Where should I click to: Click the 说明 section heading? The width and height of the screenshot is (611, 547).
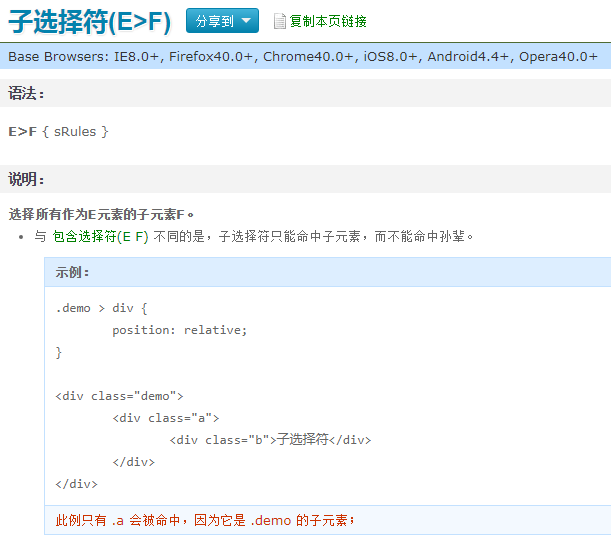(x=26, y=179)
